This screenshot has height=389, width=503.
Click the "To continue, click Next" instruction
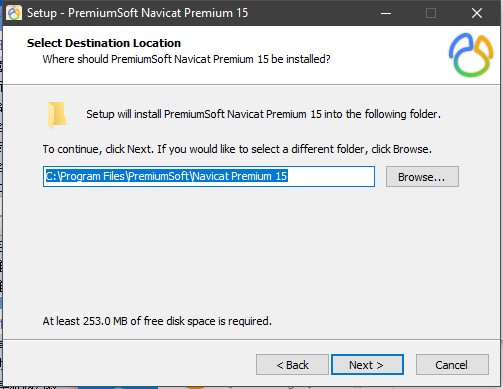237,149
